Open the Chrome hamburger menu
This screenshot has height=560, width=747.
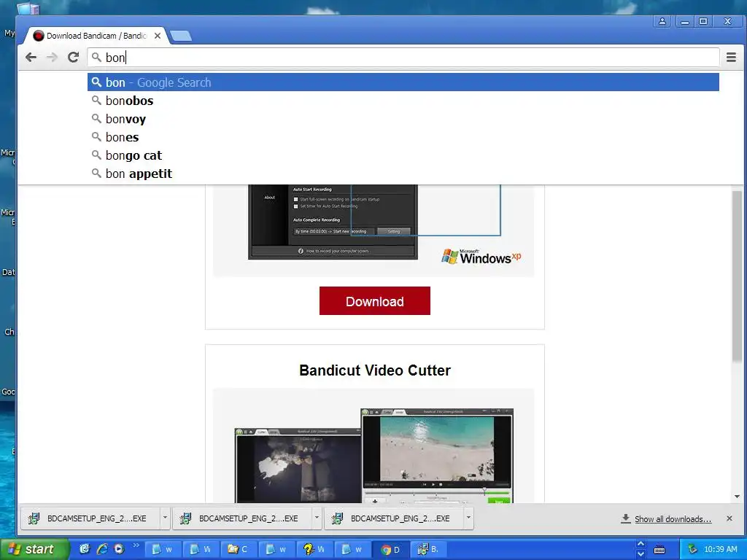coord(731,58)
